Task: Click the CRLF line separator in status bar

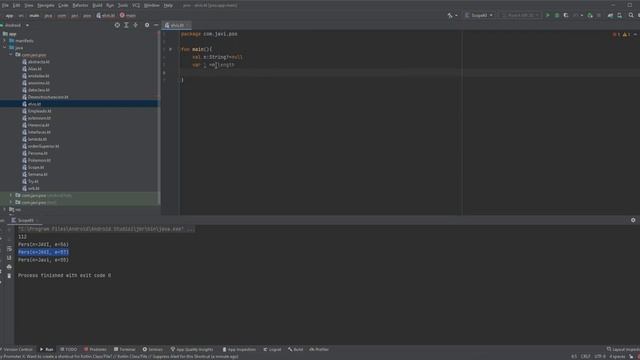Action: [585, 356]
